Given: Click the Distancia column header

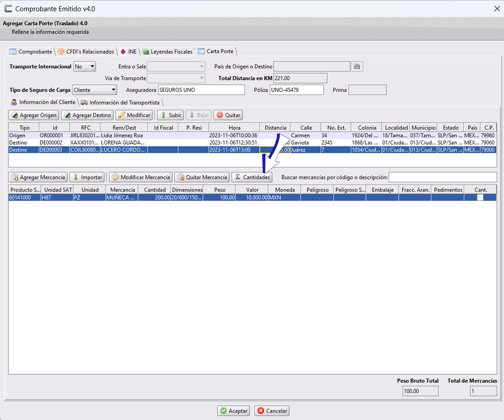Looking at the screenshot, I should click(275, 128).
